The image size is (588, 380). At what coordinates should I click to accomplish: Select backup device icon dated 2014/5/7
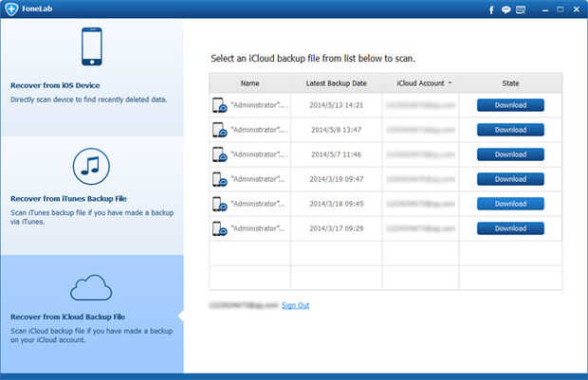coord(220,154)
